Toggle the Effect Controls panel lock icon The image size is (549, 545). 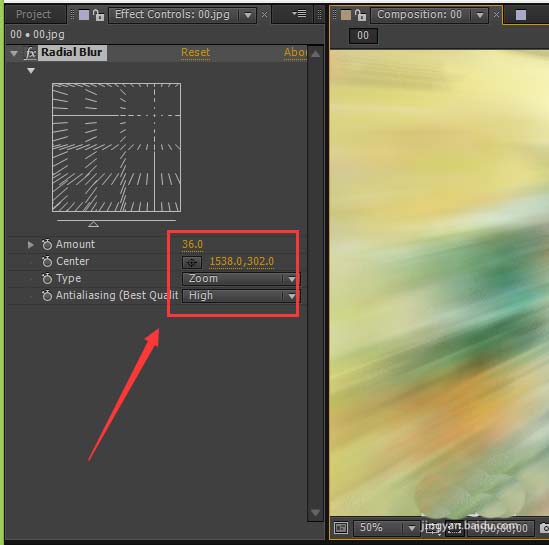tap(98, 15)
